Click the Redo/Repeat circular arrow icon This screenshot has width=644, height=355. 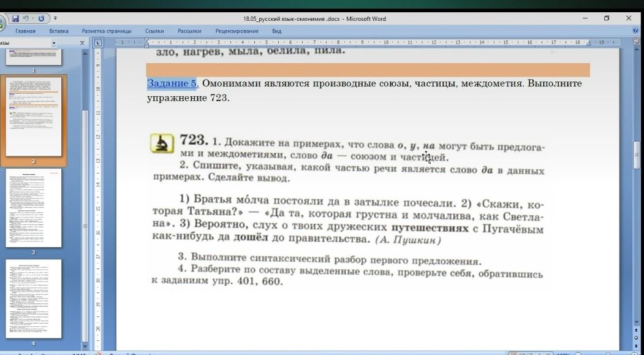(x=41, y=18)
